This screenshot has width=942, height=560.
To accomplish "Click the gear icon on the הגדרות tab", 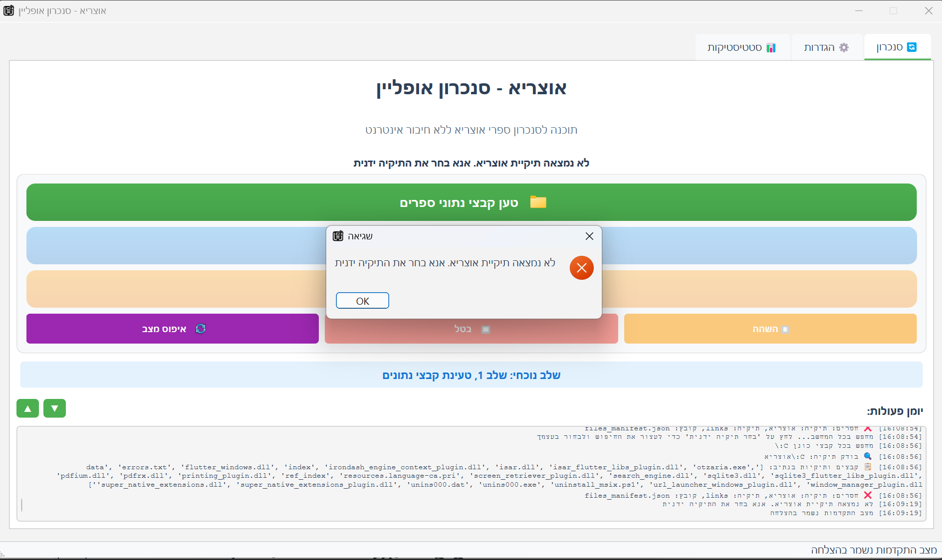I will (844, 47).
